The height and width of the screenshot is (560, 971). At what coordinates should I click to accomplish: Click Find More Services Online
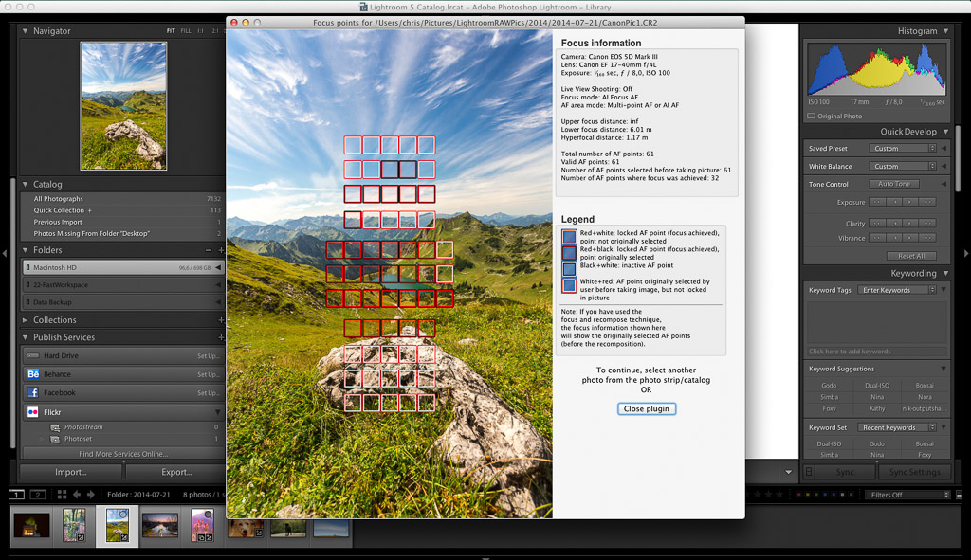[123, 454]
